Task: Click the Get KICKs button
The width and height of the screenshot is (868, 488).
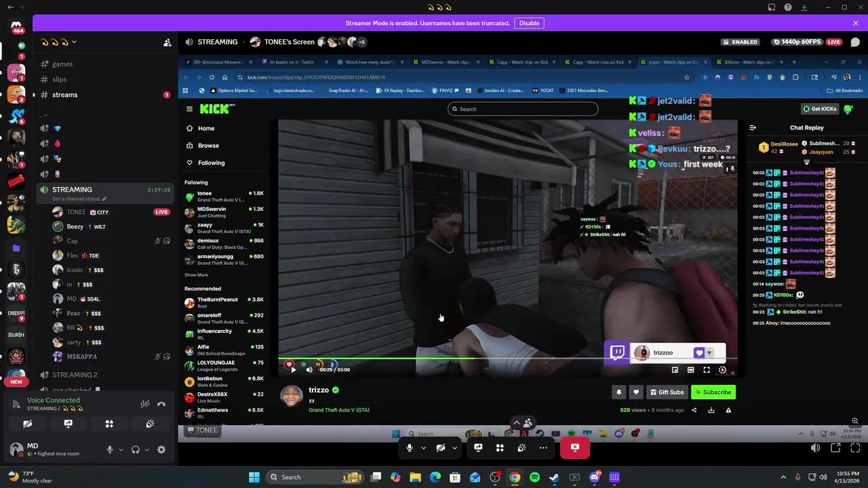Action: [820, 109]
